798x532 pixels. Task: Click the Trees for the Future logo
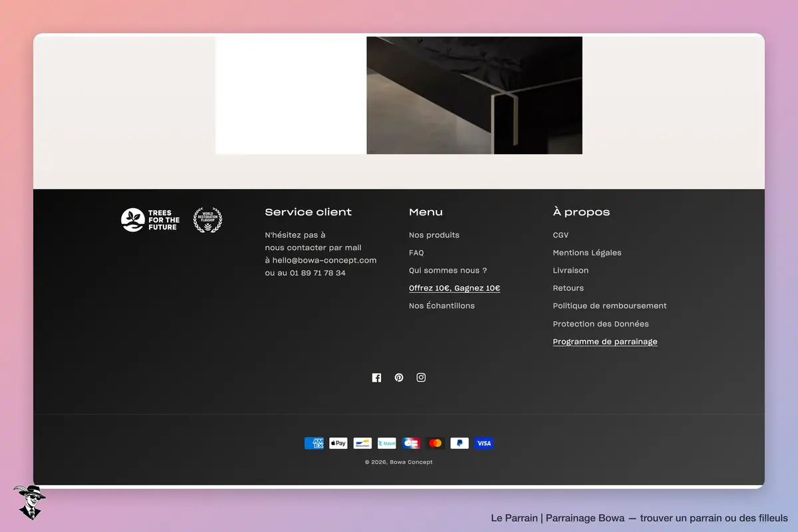[x=151, y=220]
